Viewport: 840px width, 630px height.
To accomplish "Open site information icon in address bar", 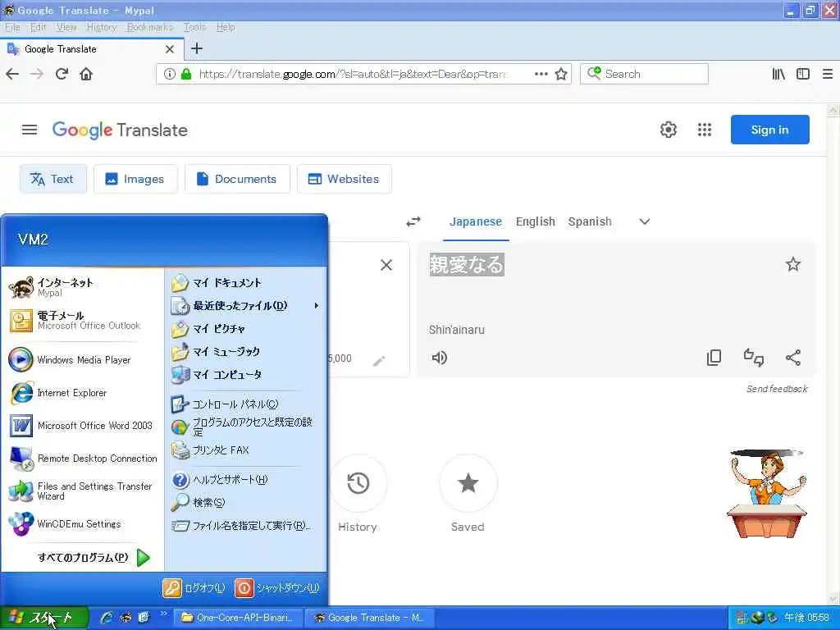I will point(169,74).
